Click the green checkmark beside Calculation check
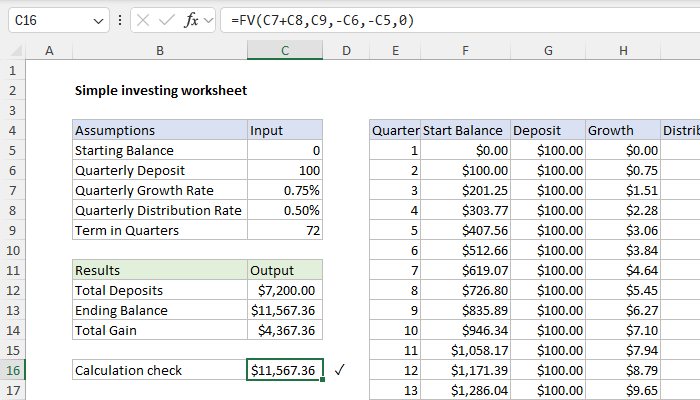Viewport: 700px width, 400px height. pos(340,370)
